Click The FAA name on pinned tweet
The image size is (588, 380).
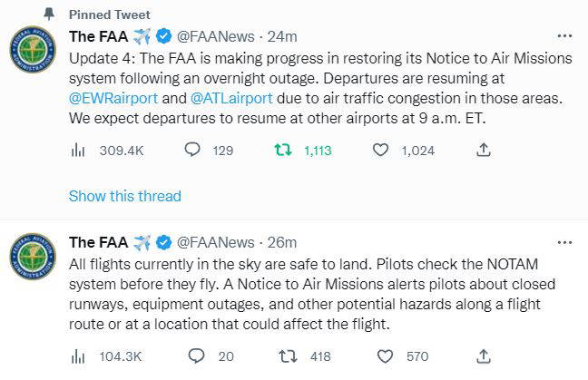(x=98, y=37)
